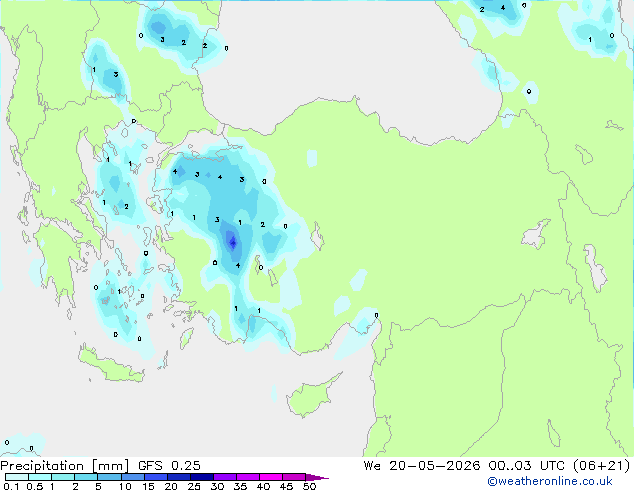This screenshot has height=490, width=634.
Task: Choose the 20–25 mm legend color box
Action: tap(178, 477)
